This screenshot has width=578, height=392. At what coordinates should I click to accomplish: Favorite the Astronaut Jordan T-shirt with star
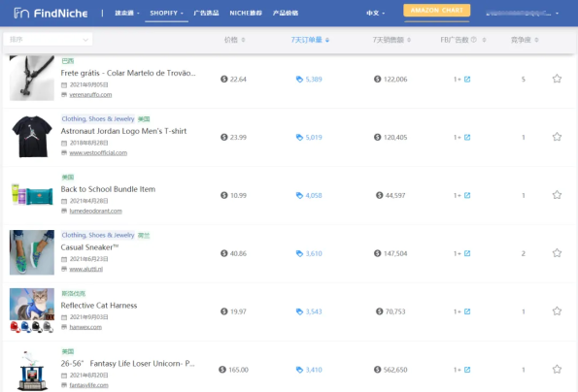(x=557, y=137)
